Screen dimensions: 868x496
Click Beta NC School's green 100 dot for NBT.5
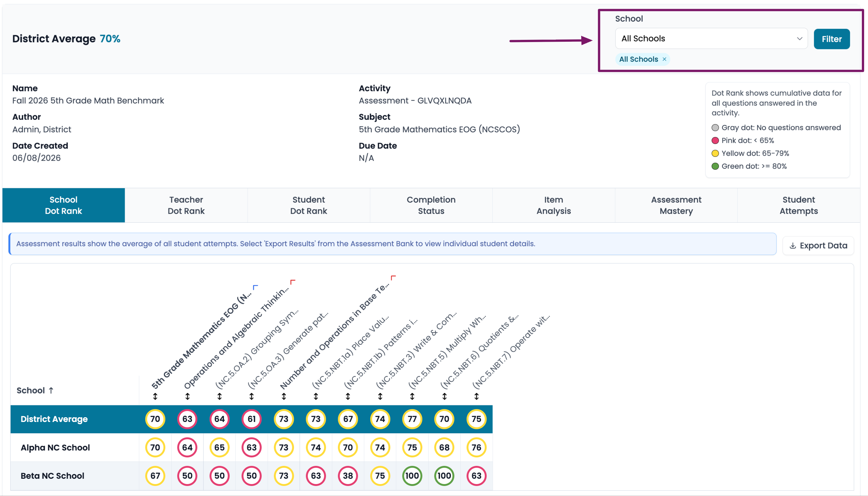point(412,476)
